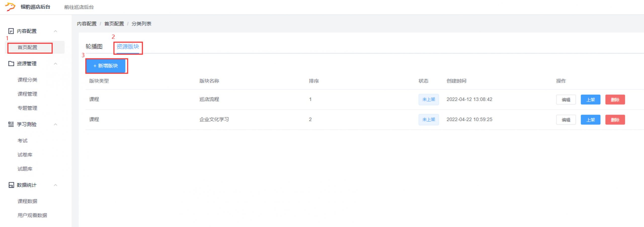Collapse the 数据统计 section chevron
This screenshot has width=644, height=227.
[x=56, y=185]
